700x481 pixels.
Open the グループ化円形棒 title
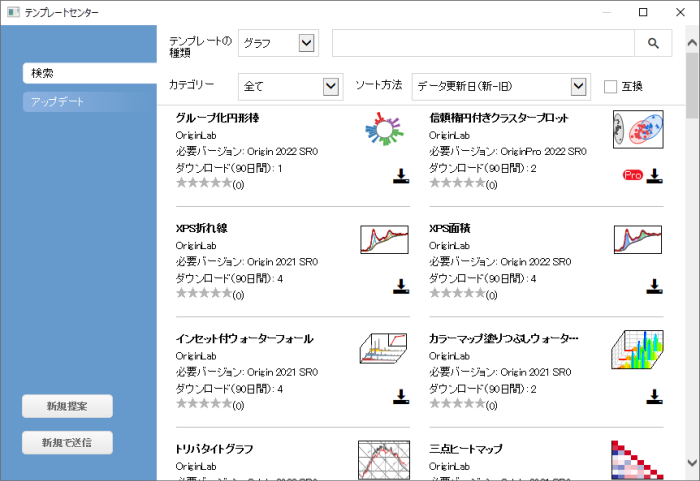[x=217, y=118]
